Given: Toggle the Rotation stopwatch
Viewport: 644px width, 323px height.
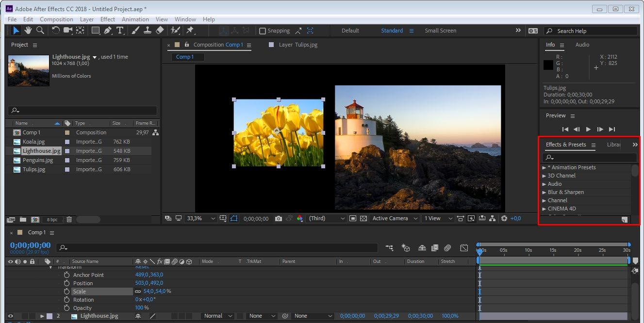Looking at the screenshot, I should [66, 300].
